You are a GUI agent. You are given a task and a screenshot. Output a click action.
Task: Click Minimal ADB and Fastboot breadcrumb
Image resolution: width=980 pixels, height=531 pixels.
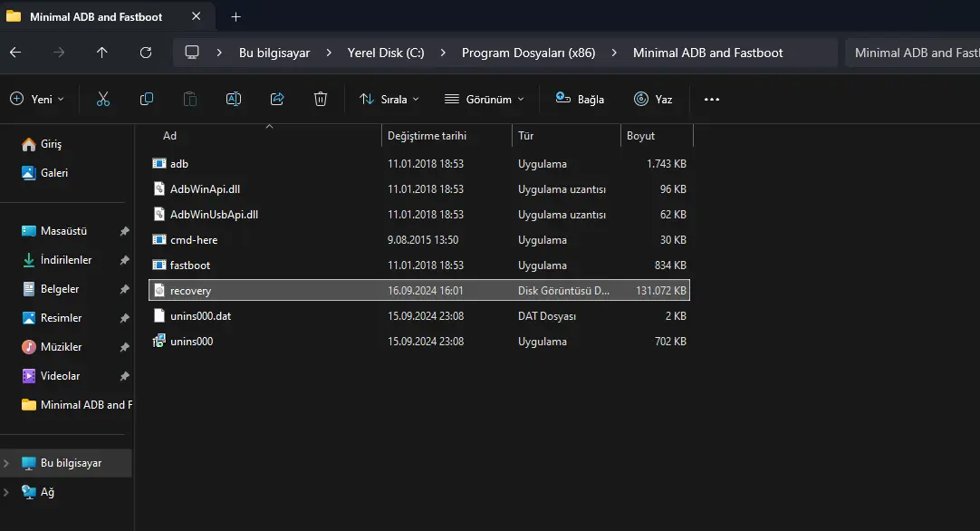pyautogui.click(x=707, y=53)
